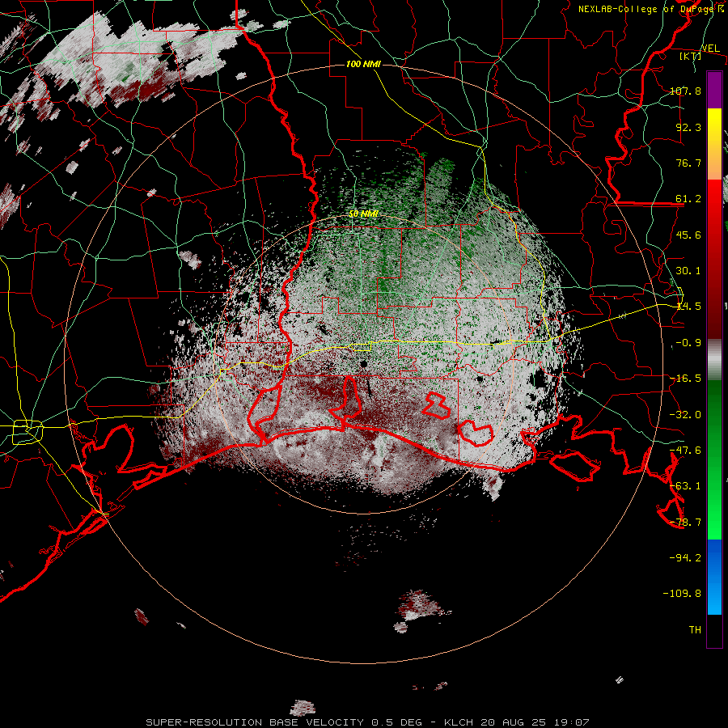The width and height of the screenshot is (728, 728).
Task: Click the 50 NMI range ring label
Action: [363, 214]
